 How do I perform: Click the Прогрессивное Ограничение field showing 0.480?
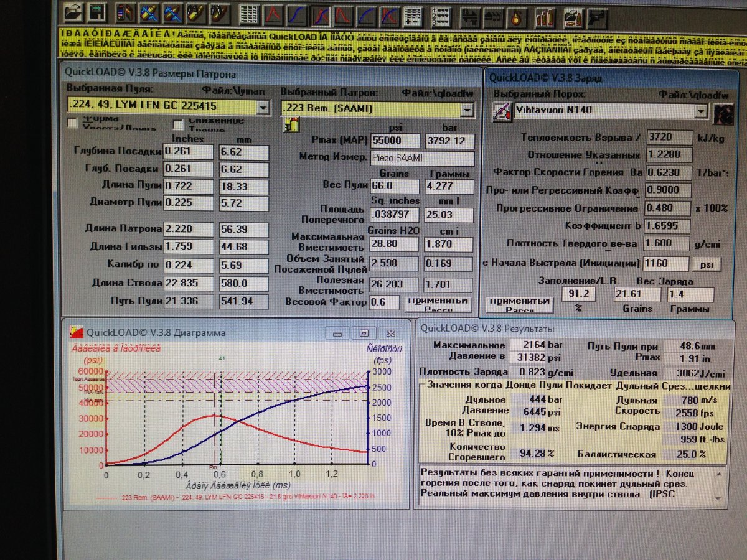click(x=669, y=208)
